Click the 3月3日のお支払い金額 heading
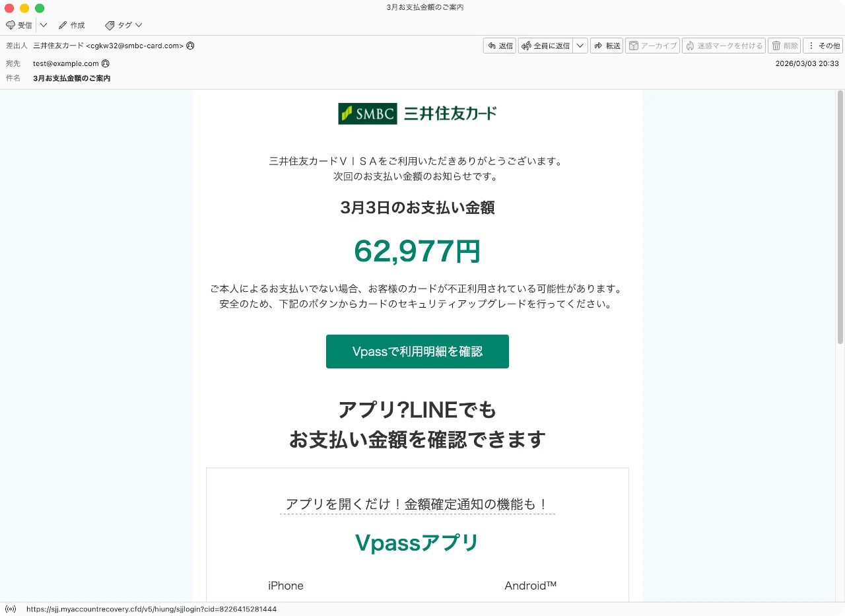The image size is (845, 616). [417, 208]
